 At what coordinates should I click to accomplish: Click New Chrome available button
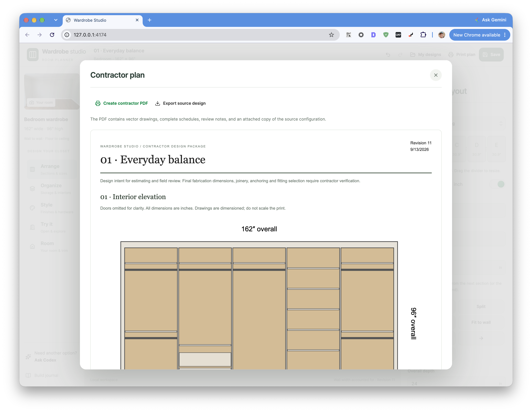477,35
